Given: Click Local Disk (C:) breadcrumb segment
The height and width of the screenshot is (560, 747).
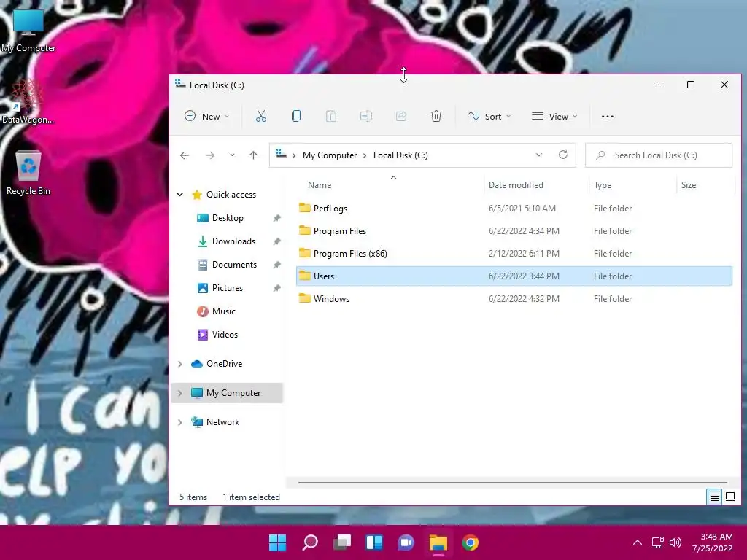Looking at the screenshot, I should (x=400, y=155).
